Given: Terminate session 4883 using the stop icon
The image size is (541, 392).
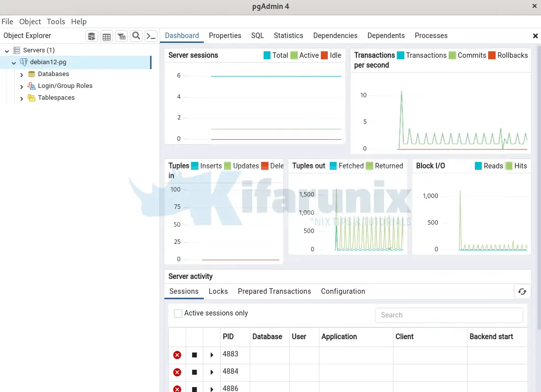Looking at the screenshot, I should pyautogui.click(x=194, y=354).
